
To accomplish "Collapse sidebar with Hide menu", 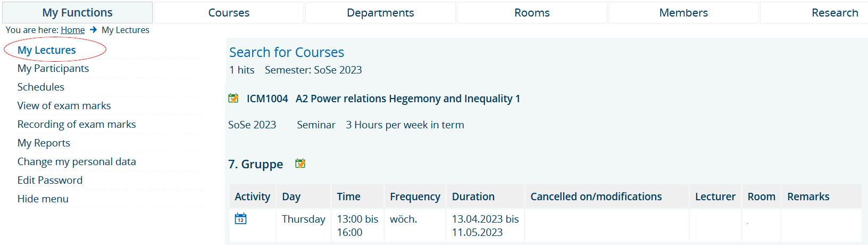I will click(43, 199).
